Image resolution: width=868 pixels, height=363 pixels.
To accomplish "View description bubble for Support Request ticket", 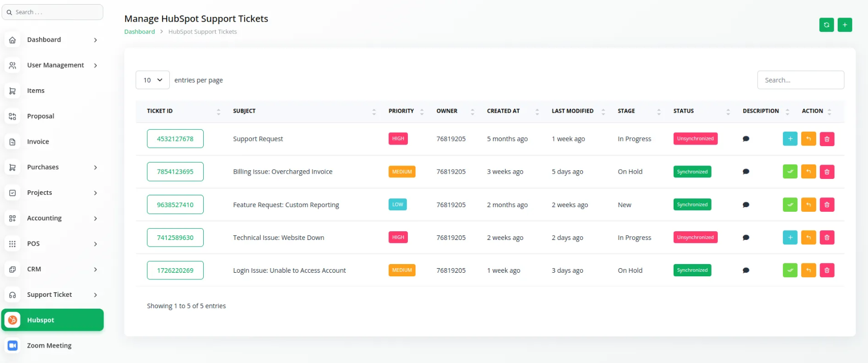I will click(x=746, y=139).
